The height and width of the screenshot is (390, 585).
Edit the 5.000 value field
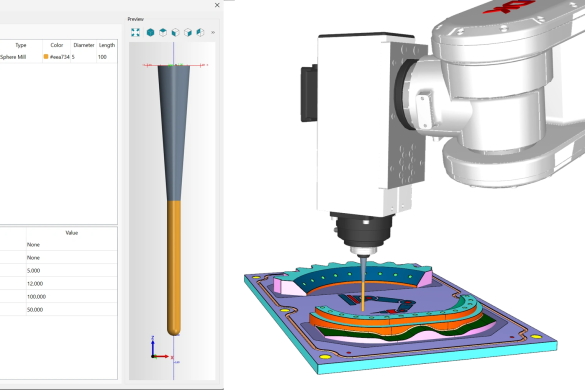[72, 271]
